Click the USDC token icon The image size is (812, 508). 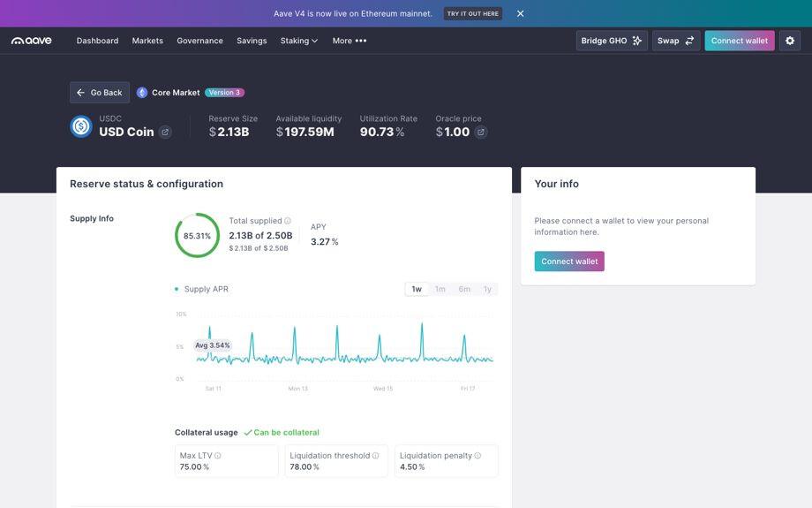click(81, 126)
